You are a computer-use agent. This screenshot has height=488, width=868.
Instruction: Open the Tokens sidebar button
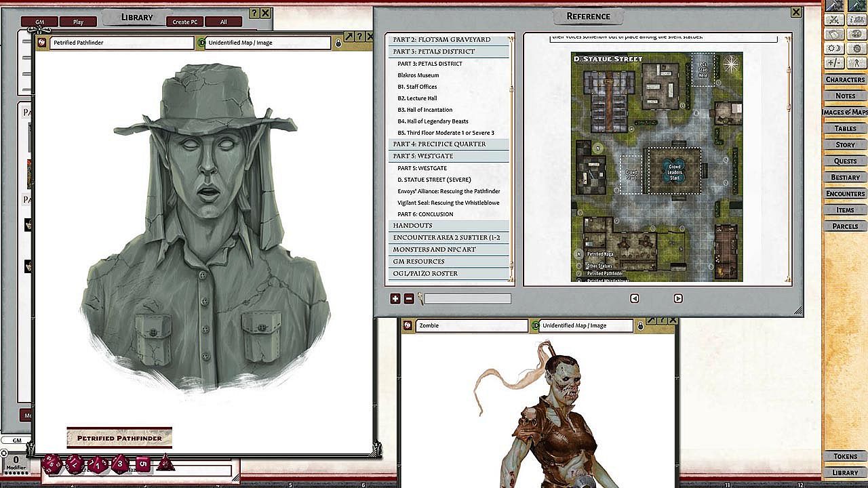tap(845, 456)
